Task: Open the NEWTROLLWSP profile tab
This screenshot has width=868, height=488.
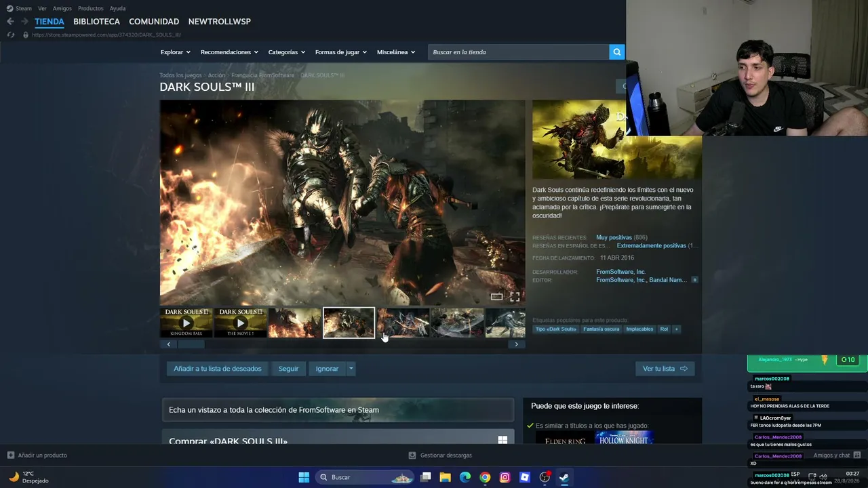Action: click(x=220, y=22)
